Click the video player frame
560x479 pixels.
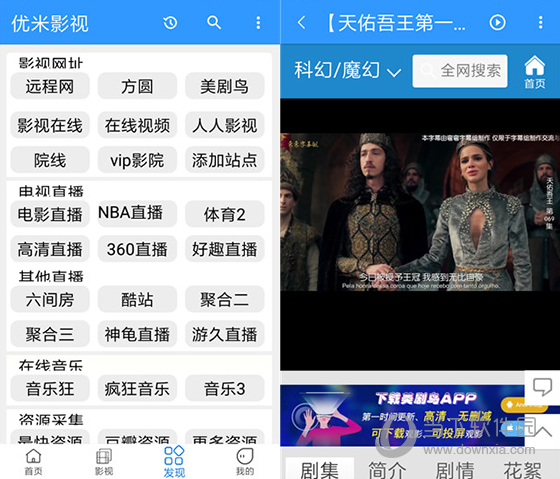coord(420,234)
